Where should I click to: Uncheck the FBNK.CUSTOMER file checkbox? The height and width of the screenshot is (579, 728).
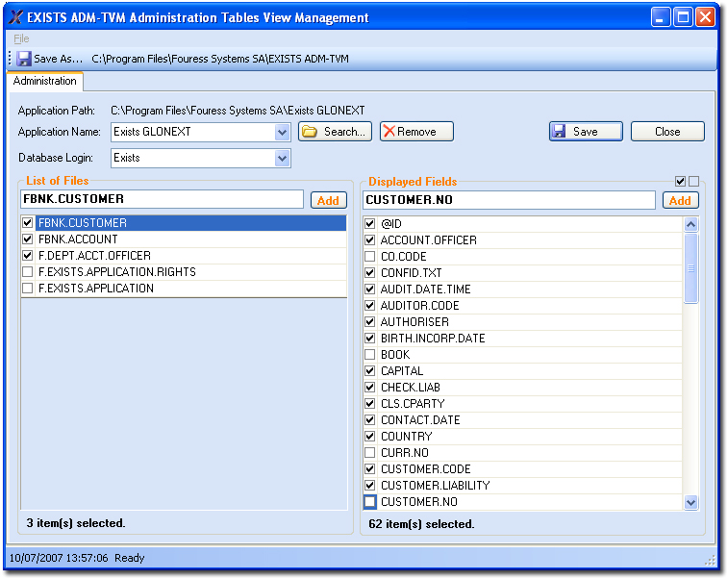(x=28, y=223)
